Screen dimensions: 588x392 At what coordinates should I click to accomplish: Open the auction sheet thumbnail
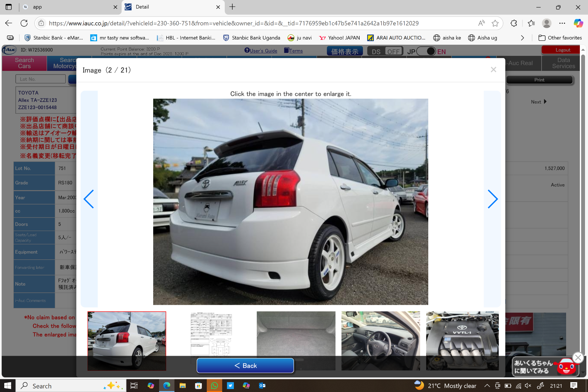(x=211, y=335)
